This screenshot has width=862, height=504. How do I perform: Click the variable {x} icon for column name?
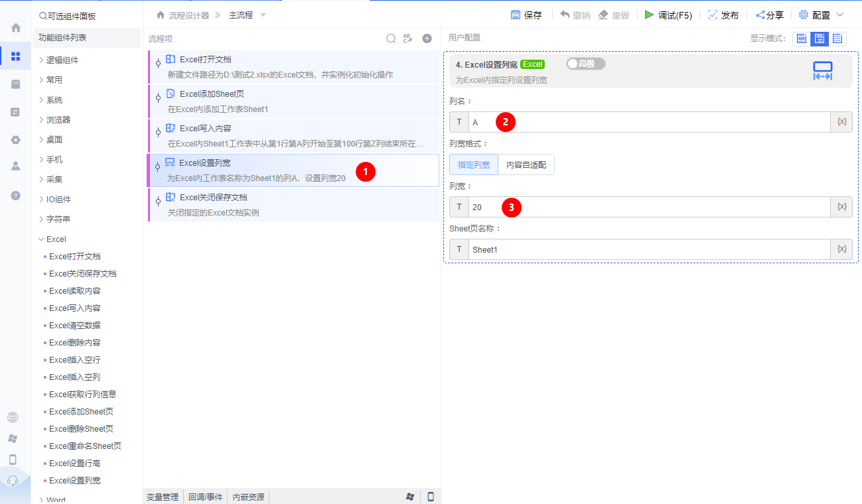[x=841, y=122]
